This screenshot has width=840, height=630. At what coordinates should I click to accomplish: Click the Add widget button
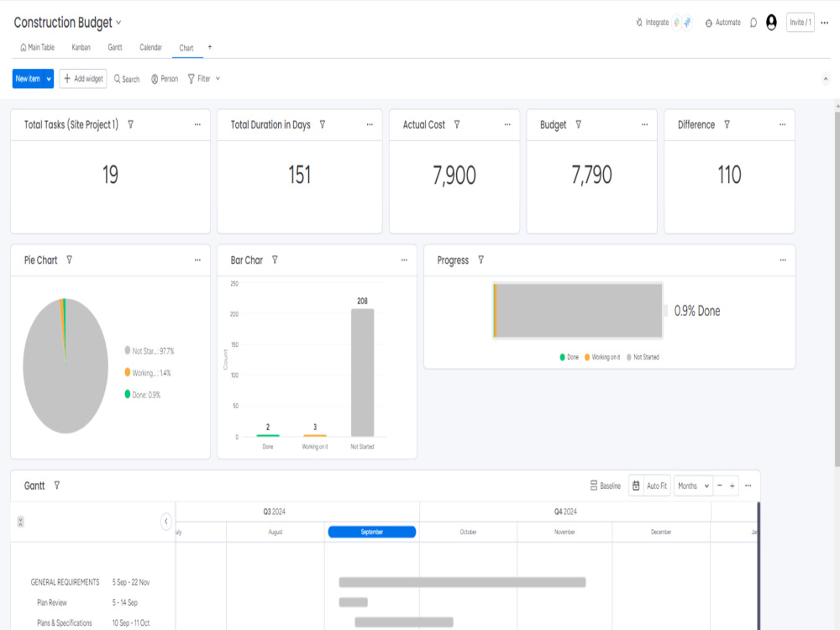click(83, 79)
